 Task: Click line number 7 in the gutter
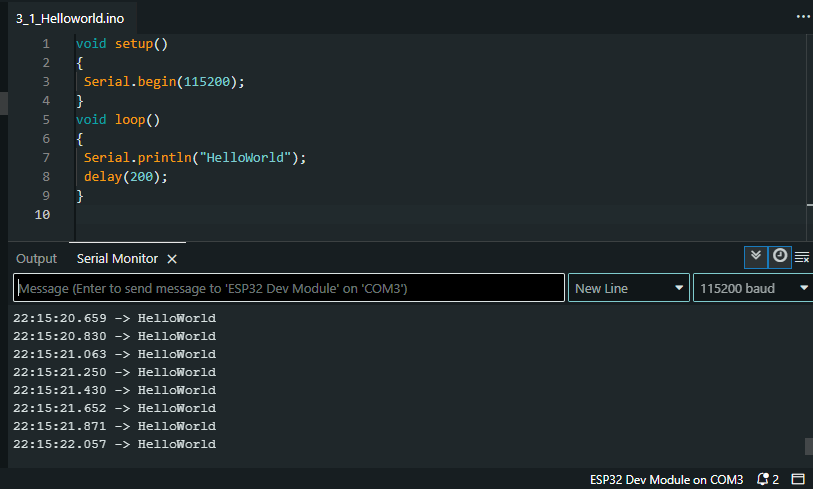[46, 158]
